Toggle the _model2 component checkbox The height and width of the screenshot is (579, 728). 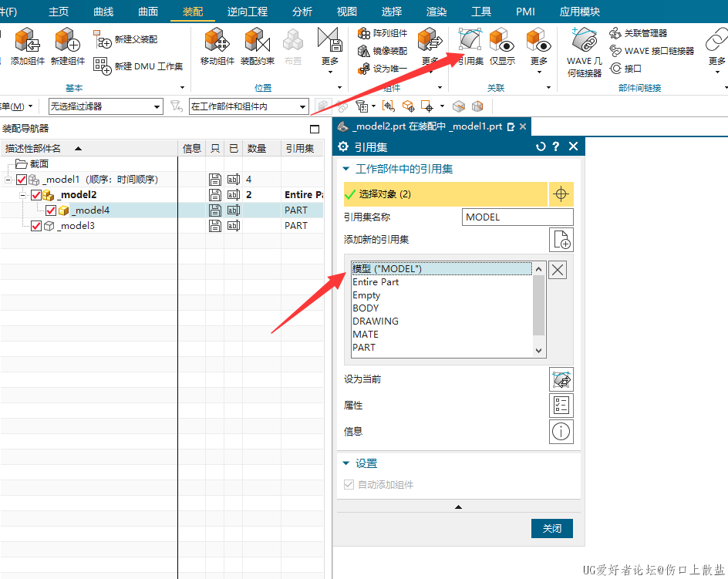coord(35,195)
